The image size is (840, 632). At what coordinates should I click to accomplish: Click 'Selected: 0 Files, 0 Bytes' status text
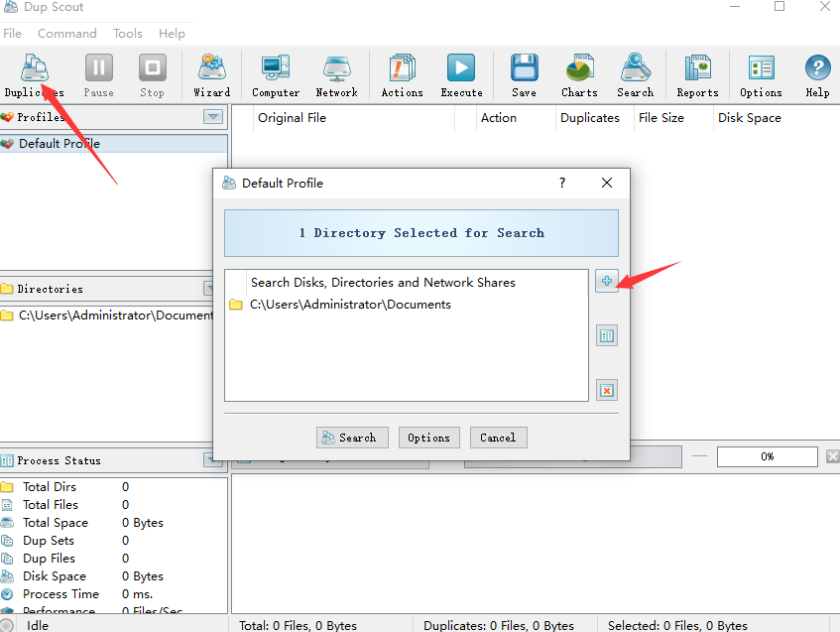677,625
